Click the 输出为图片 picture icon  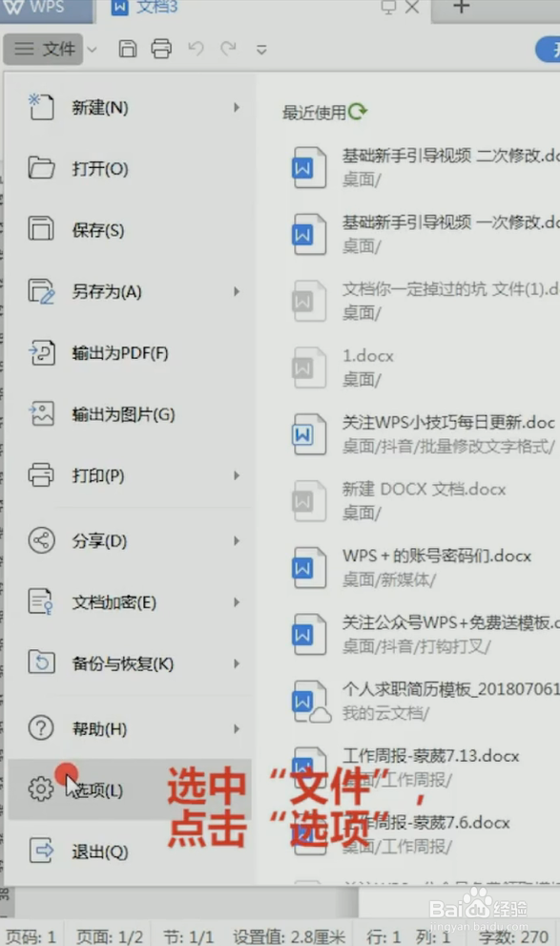coord(41,414)
